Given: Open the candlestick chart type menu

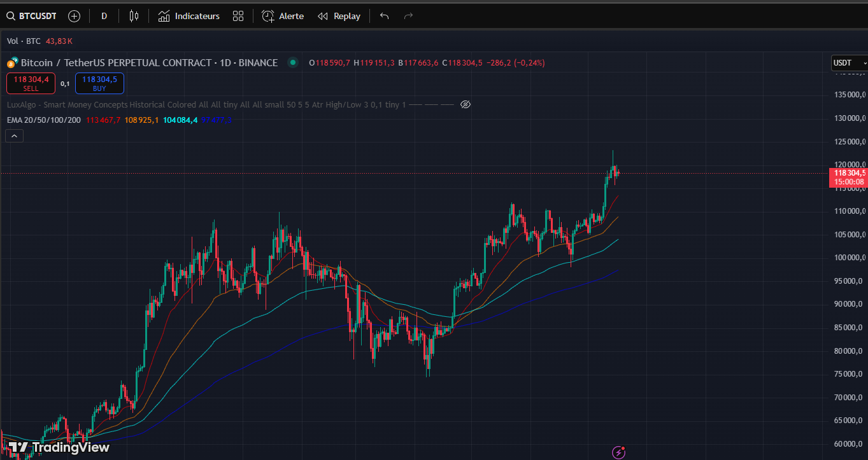Looking at the screenshot, I should [134, 16].
